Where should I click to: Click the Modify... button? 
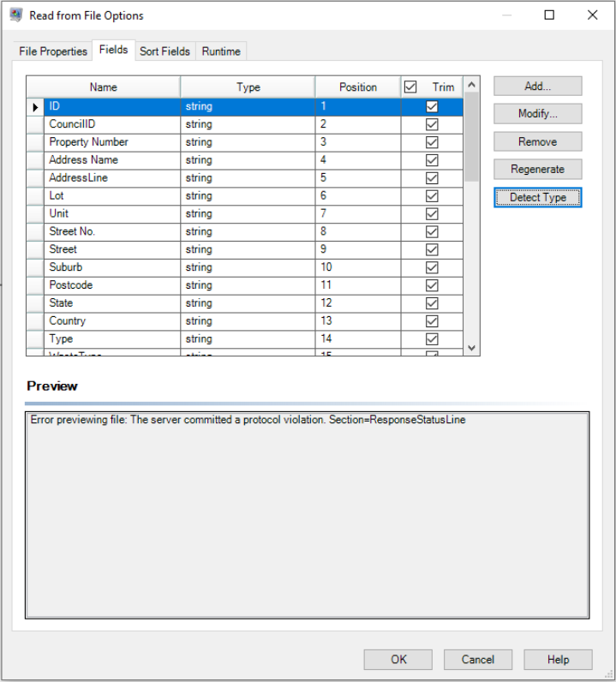pyautogui.click(x=537, y=114)
